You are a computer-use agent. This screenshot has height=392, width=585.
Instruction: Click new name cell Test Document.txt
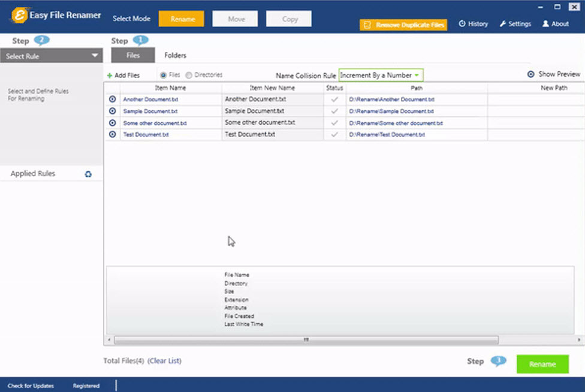272,134
